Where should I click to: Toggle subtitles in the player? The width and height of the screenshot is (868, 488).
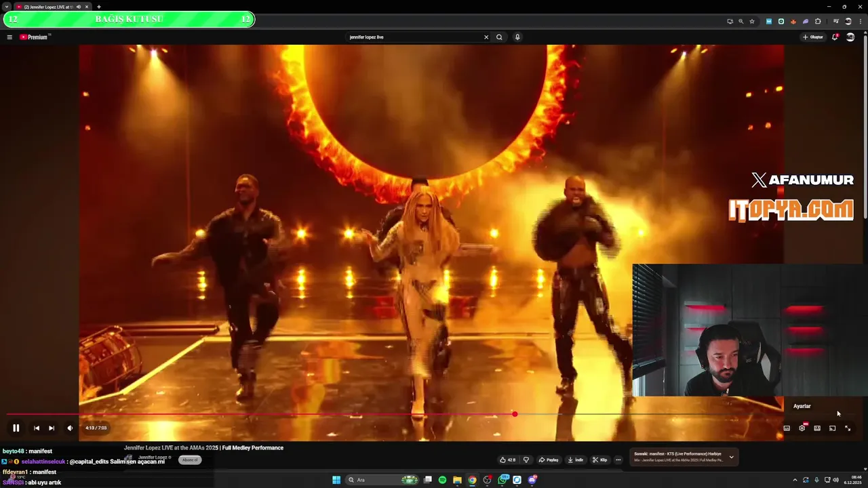(x=787, y=428)
